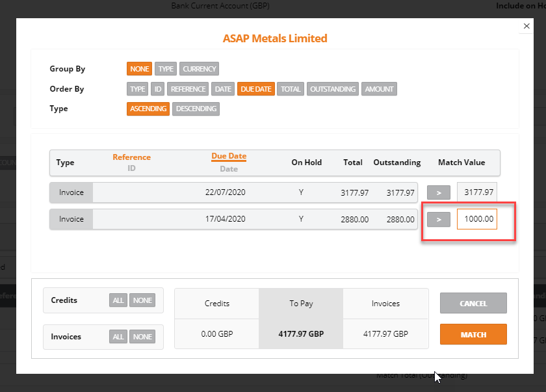Image resolution: width=546 pixels, height=392 pixels.
Task: Click the match value field showing 1000.00
Action: [477, 219]
